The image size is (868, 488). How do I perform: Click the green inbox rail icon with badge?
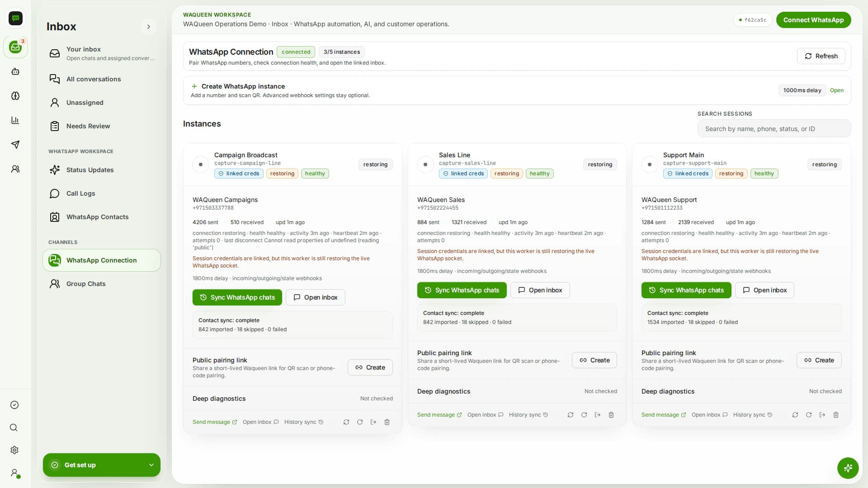click(15, 47)
